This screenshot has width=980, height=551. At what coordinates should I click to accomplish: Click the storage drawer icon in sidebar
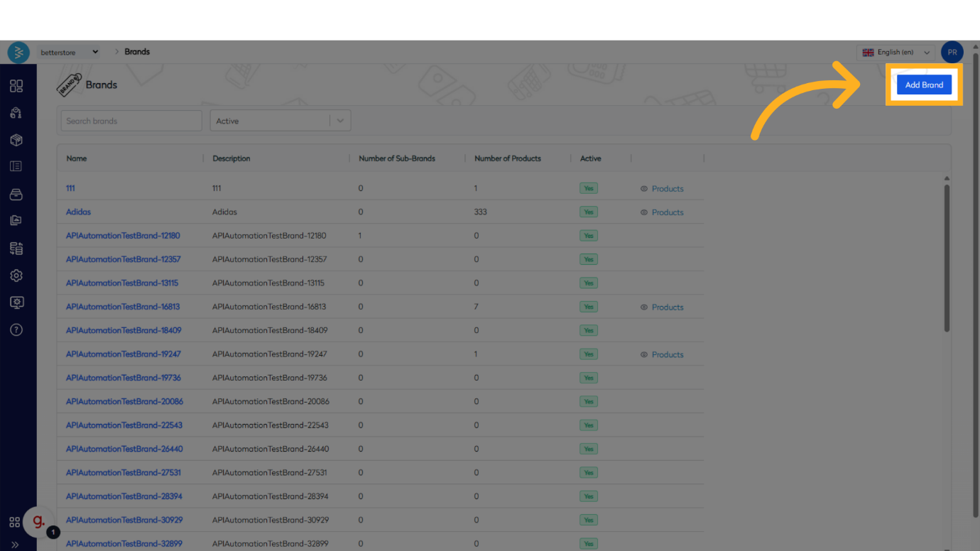pyautogui.click(x=16, y=195)
